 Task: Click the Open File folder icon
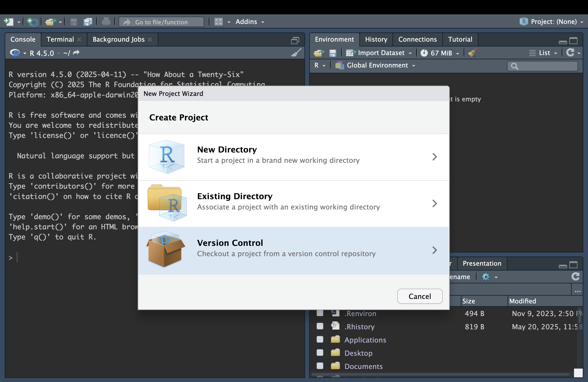pyautogui.click(x=50, y=22)
